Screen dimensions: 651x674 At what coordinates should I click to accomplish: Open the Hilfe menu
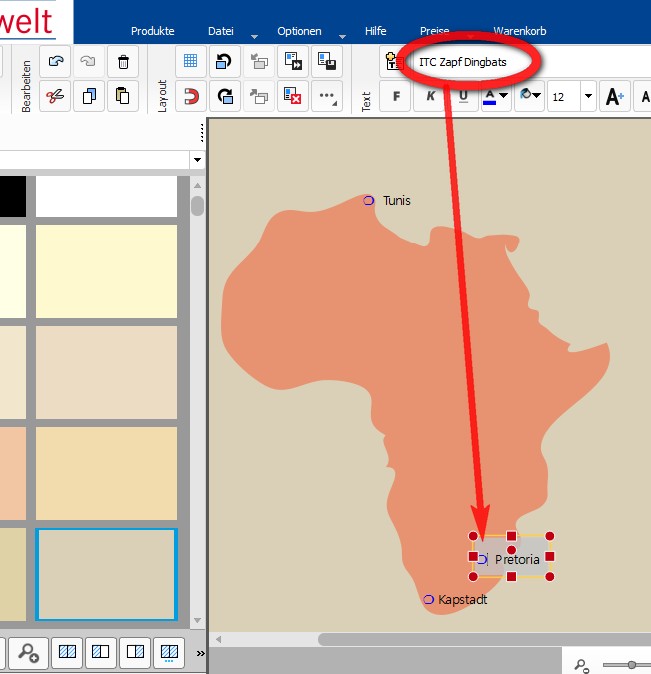374,31
